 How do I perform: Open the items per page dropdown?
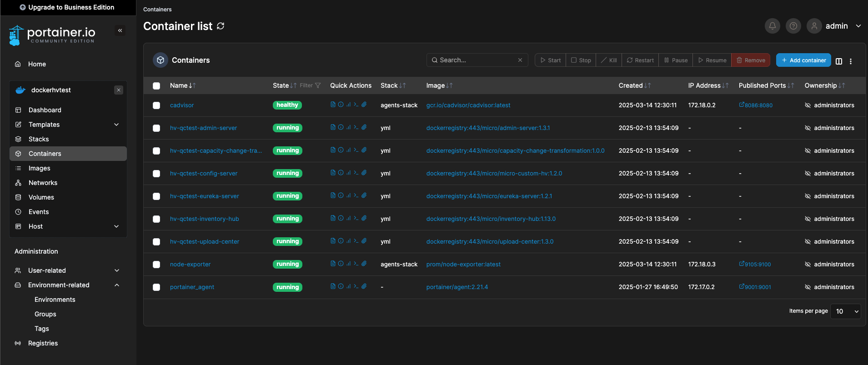(845, 311)
